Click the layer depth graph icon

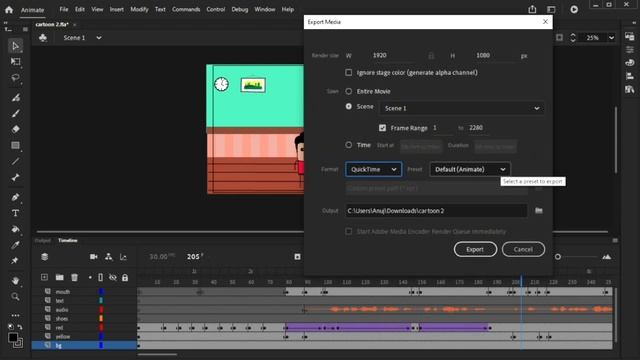click(x=123, y=256)
